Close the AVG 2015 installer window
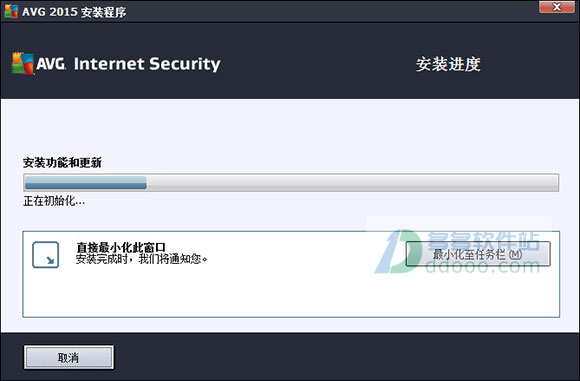The height and width of the screenshot is (381, 580). click(556, 7)
